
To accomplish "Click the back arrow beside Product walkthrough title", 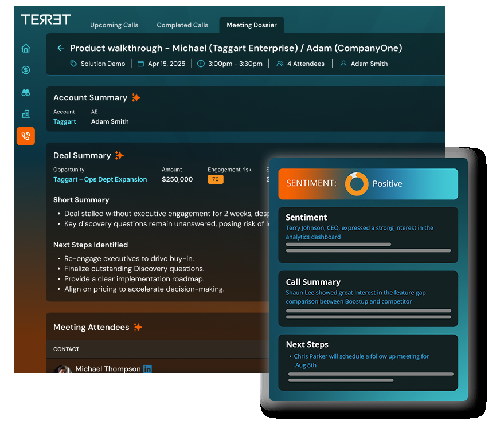I will 60,48.
